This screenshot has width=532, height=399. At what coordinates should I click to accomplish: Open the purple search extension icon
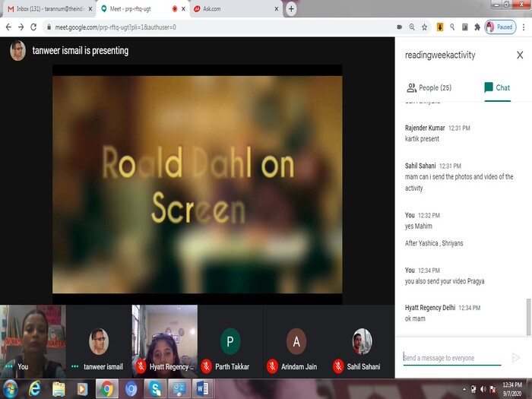(452, 27)
